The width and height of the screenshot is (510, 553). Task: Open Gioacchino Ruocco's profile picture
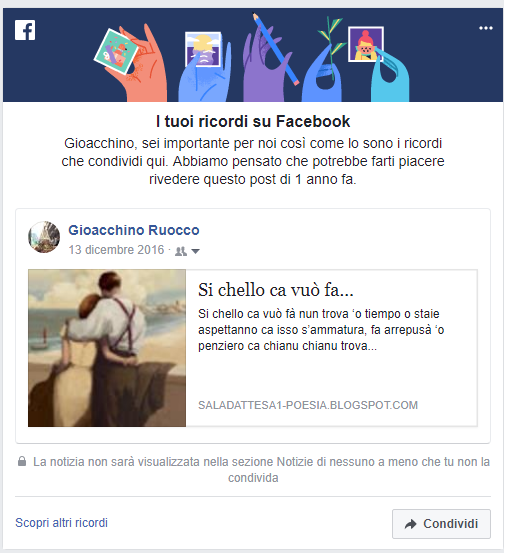pyautogui.click(x=44, y=237)
